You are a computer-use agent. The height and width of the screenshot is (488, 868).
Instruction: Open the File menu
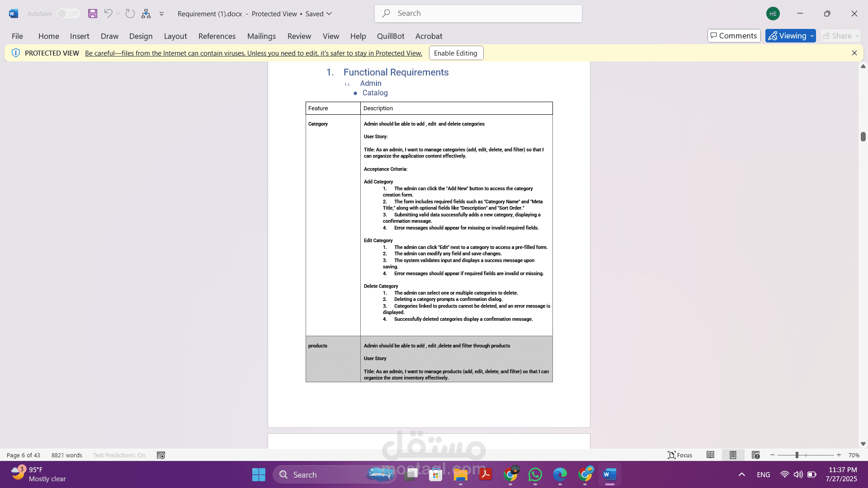point(17,36)
